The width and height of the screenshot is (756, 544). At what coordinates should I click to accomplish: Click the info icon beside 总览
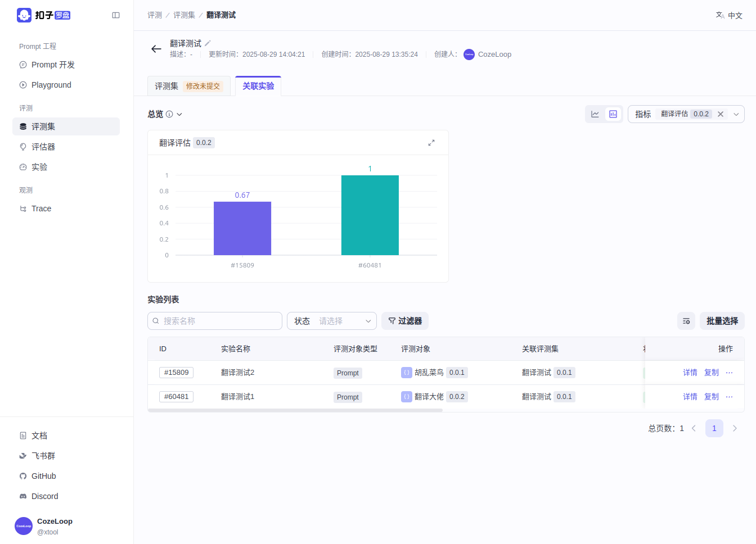[x=169, y=114]
